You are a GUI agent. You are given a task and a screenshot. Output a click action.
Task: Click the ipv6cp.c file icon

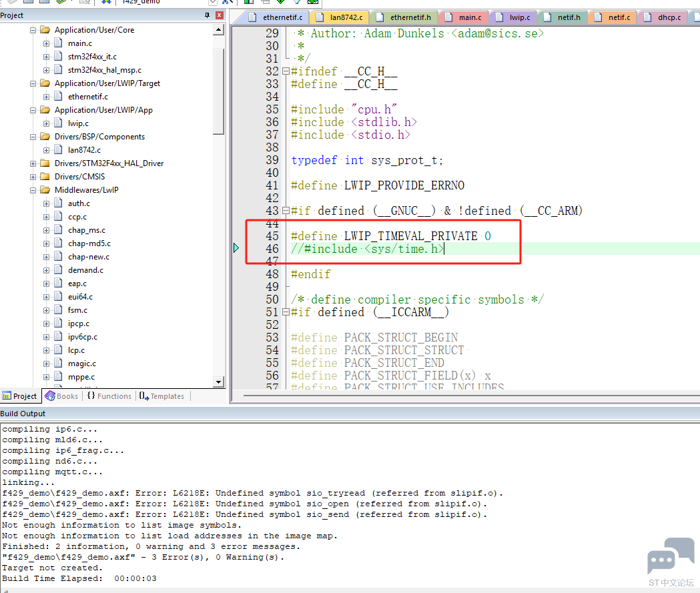pyautogui.click(x=58, y=337)
